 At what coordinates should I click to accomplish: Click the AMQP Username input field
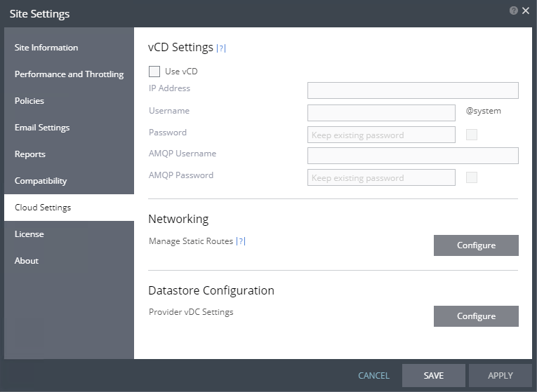tap(413, 156)
